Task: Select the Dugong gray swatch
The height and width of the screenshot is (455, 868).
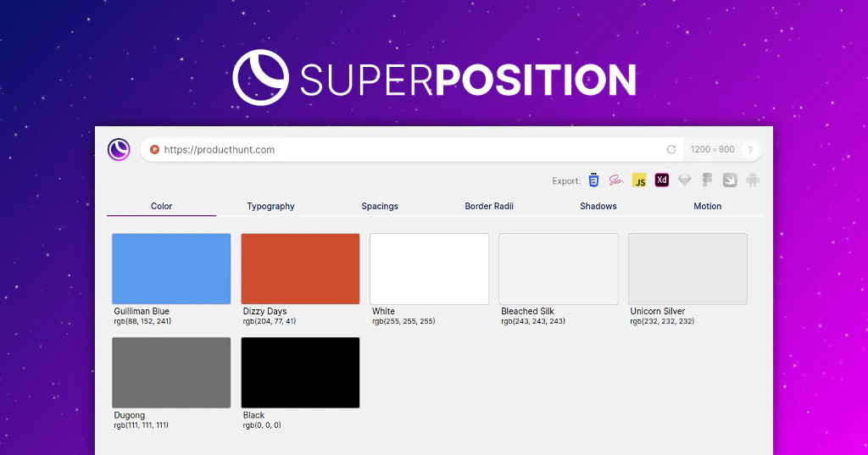Action: point(171,373)
